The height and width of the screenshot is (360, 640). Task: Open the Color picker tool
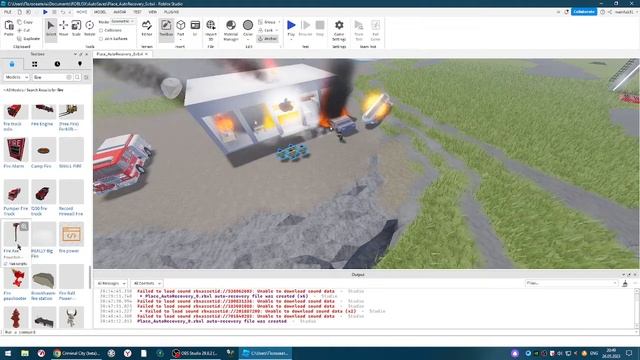248,29
